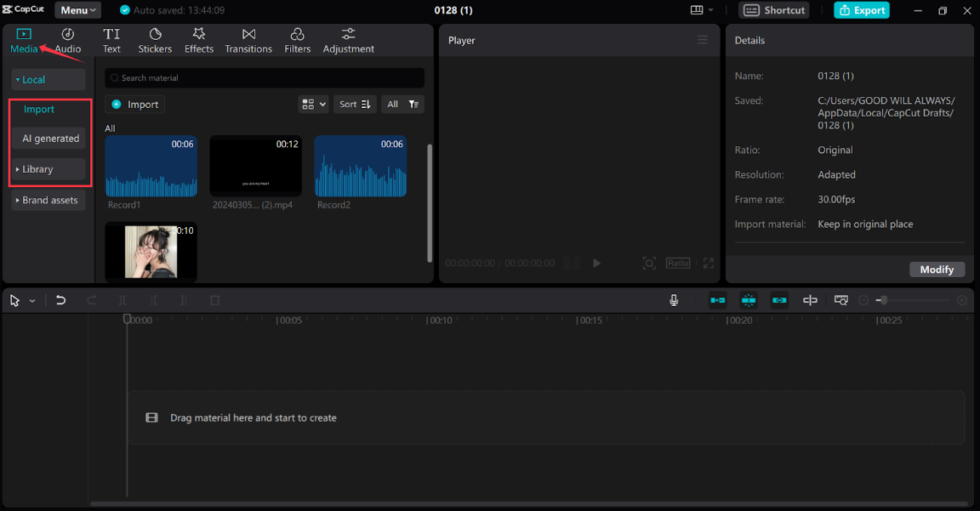
Task: Change the window layout icon
Action: point(696,10)
